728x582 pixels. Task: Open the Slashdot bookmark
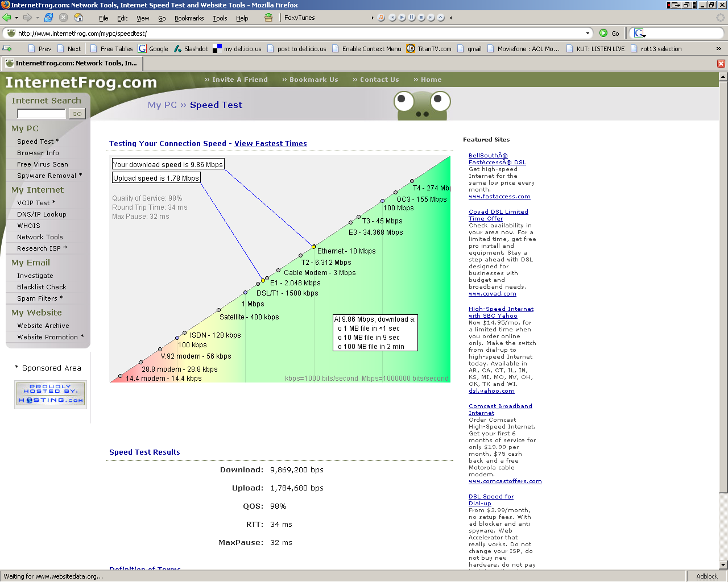[191, 49]
